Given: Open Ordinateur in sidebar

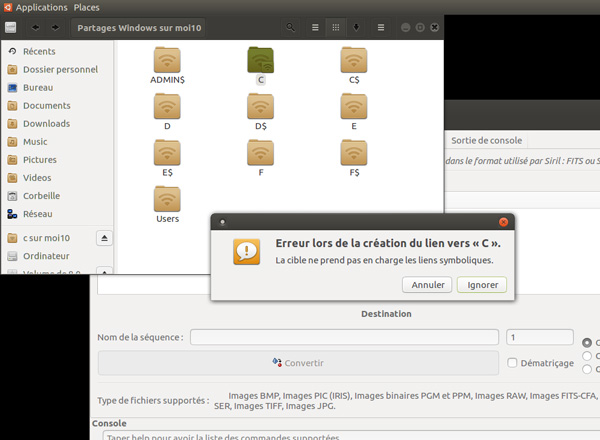Looking at the screenshot, I should coord(46,256).
